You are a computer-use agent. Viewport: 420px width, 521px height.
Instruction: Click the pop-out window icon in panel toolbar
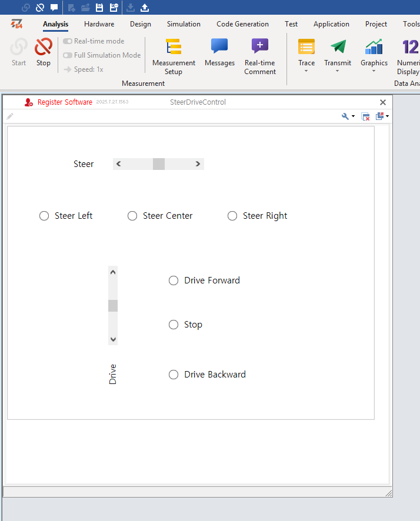coord(380,116)
